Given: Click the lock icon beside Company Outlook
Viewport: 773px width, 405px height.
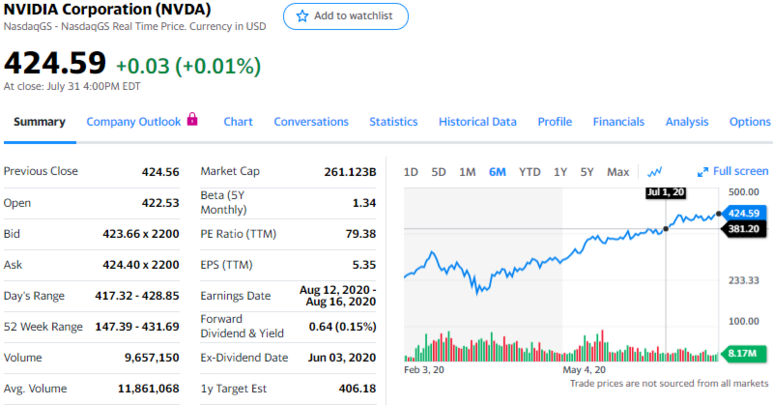Looking at the screenshot, I should [x=192, y=119].
